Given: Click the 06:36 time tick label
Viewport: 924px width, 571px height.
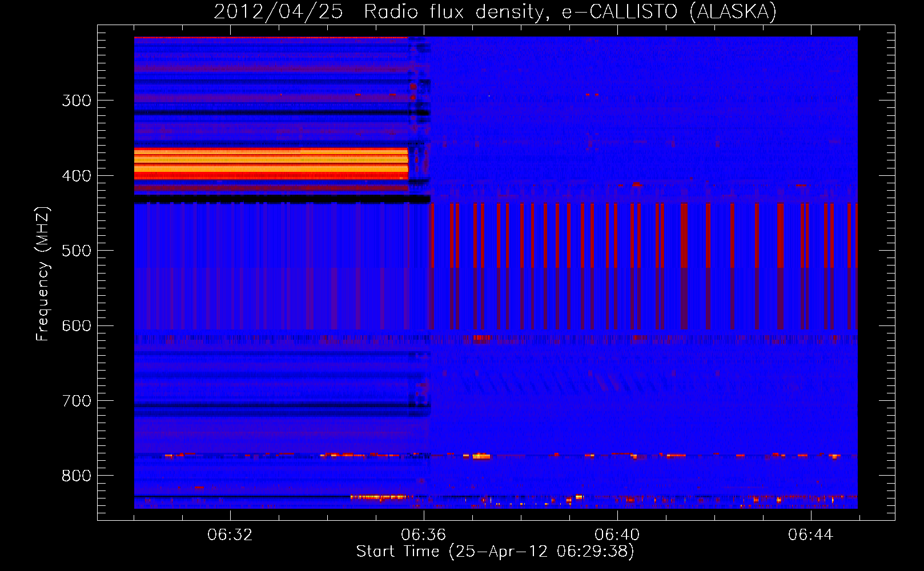Looking at the screenshot, I should point(423,535).
